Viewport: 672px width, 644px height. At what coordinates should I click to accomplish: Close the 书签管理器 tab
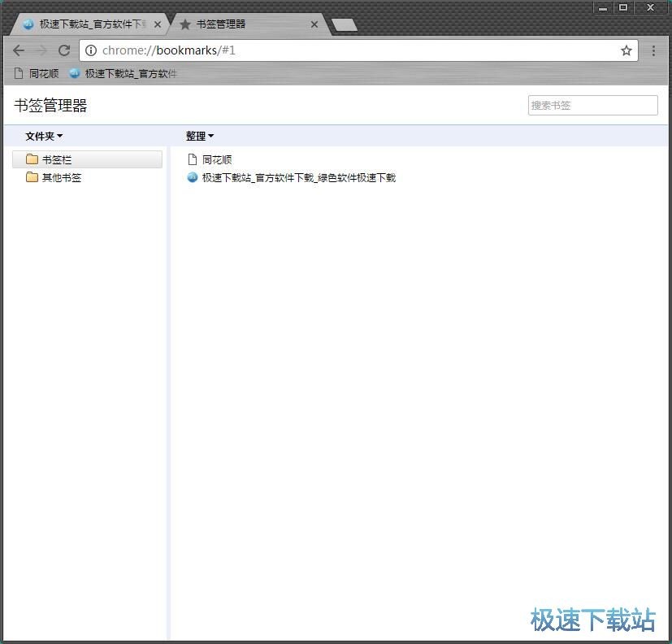click(314, 24)
